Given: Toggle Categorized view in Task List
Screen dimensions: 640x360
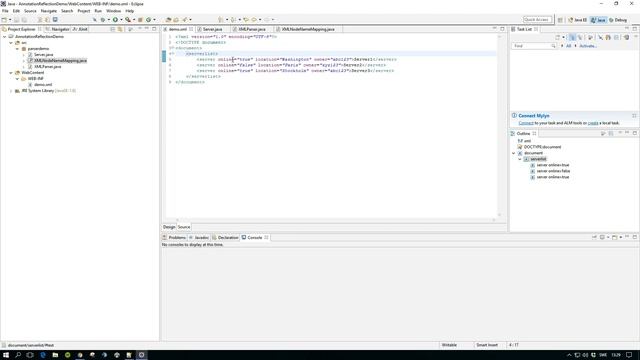Looking at the screenshot, I should click(x=572, y=37).
